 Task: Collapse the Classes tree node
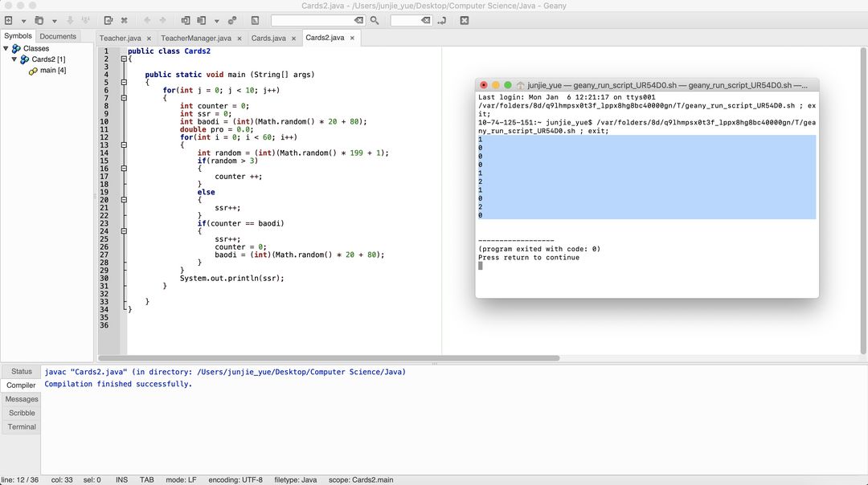click(6, 49)
